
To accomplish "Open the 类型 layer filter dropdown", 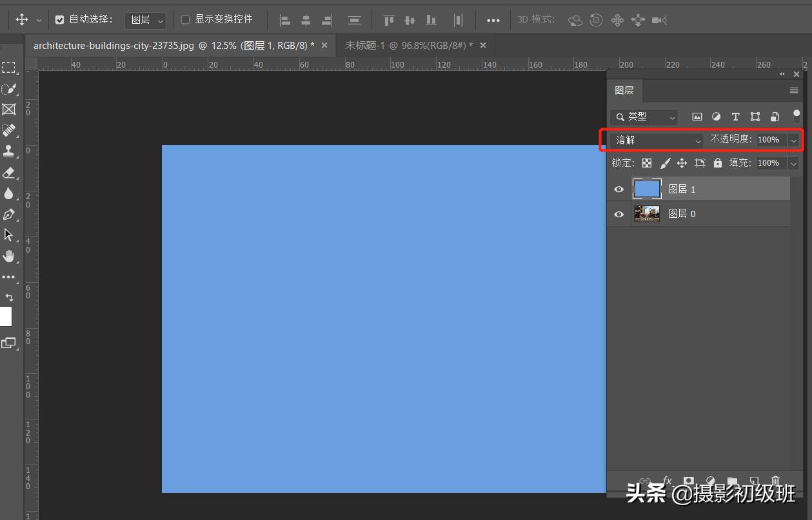I will 644,117.
